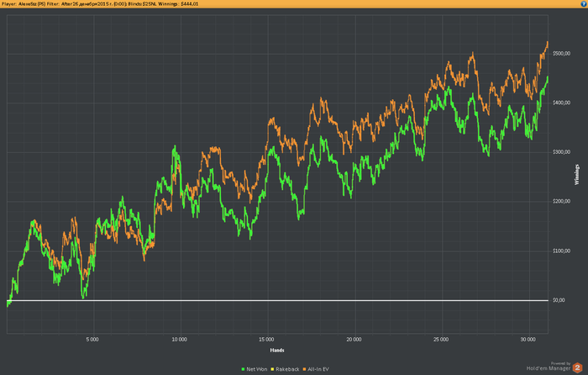Image resolution: width=588 pixels, height=375 pixels.
Task: Click the 20 000 hands axis label
Action: click(354, 340)
